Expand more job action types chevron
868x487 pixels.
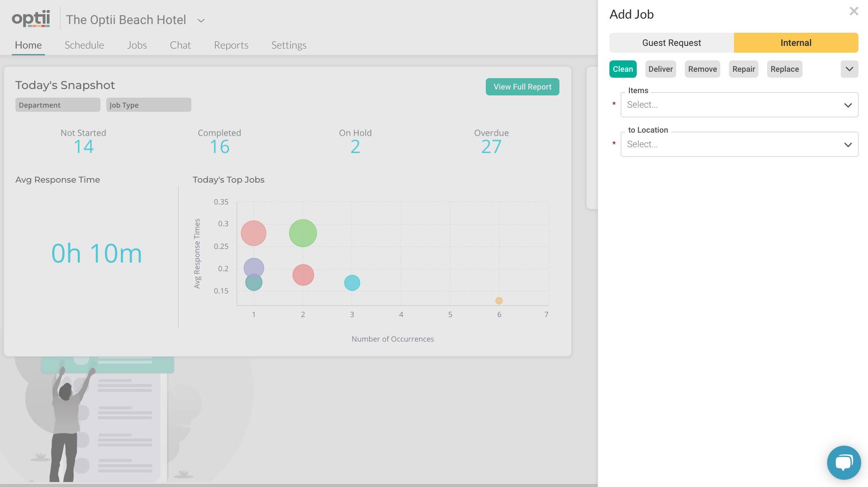click(x=849, y=69)
